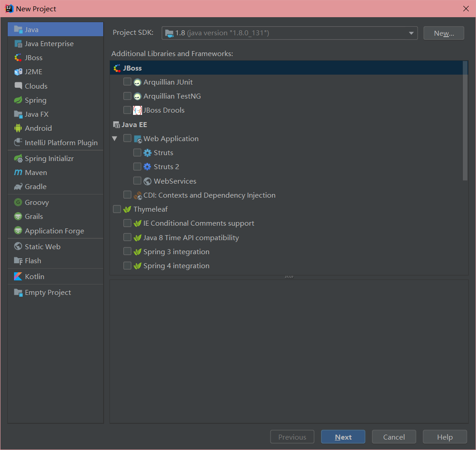This screenshot has width=476, height=450.
Task: Click the JBoss Drools icon
Action: tap(138, 110)
